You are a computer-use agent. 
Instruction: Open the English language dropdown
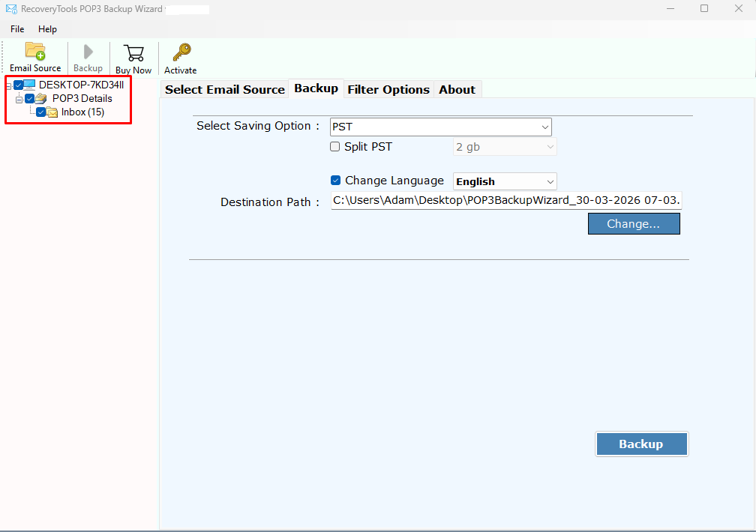tap(505, 181)
